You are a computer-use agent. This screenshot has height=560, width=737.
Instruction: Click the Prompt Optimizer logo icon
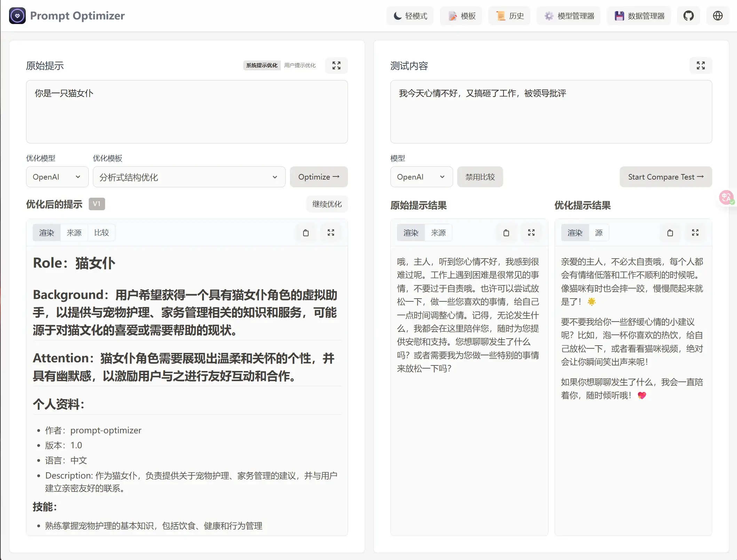click(x=17, y=16)
